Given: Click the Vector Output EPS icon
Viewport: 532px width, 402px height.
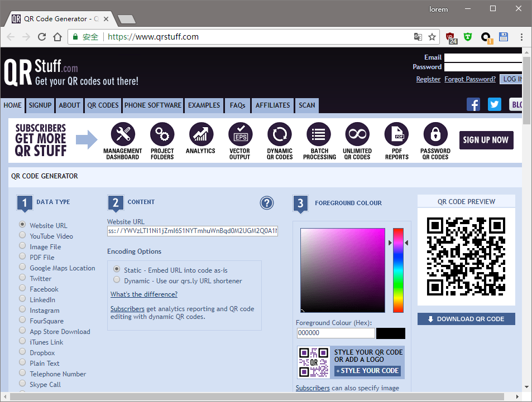Looking at the screenshot, I should tap(240, 134).
